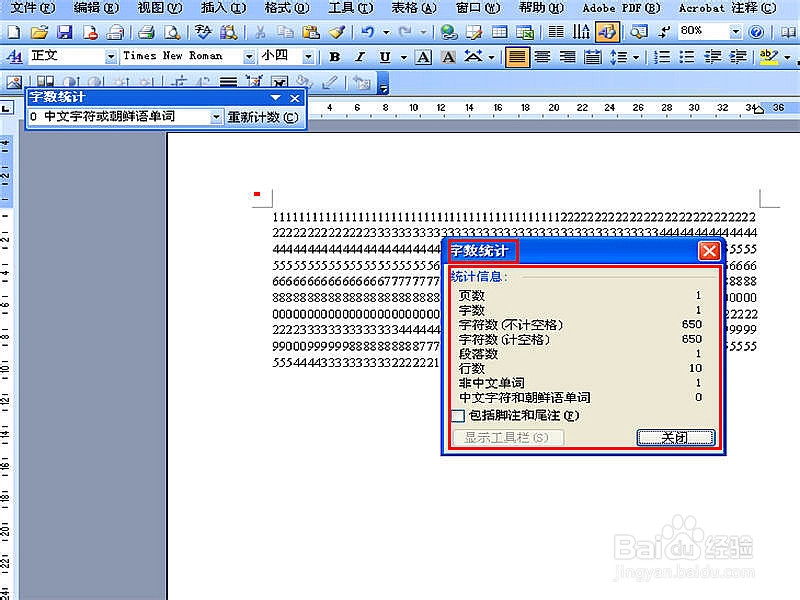
Task: Select the Format Painter brush
Action: click(337, 33)
